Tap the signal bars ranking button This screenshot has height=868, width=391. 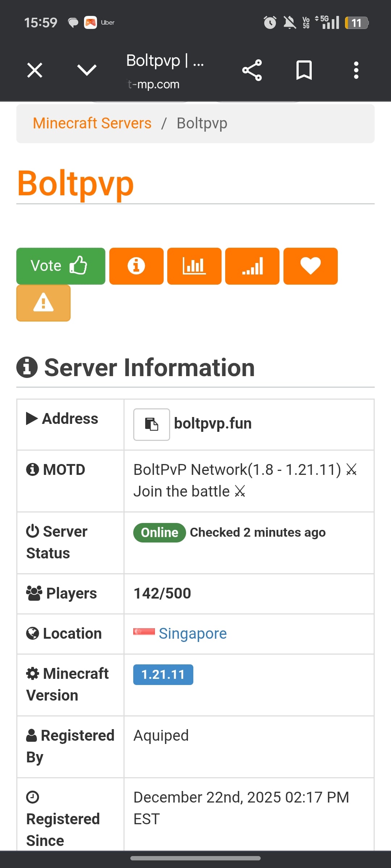tap(252, 266)
